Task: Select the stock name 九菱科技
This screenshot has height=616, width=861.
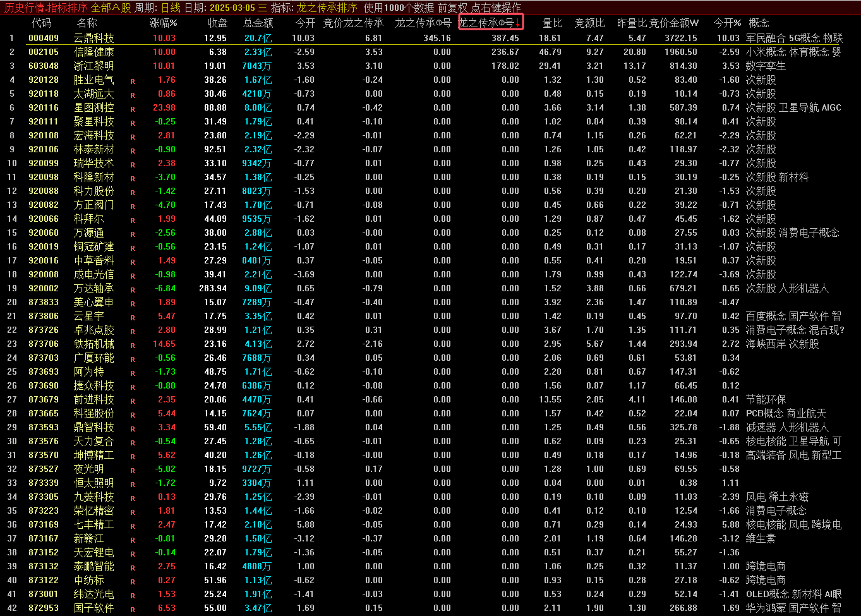Action: point(94,497)
